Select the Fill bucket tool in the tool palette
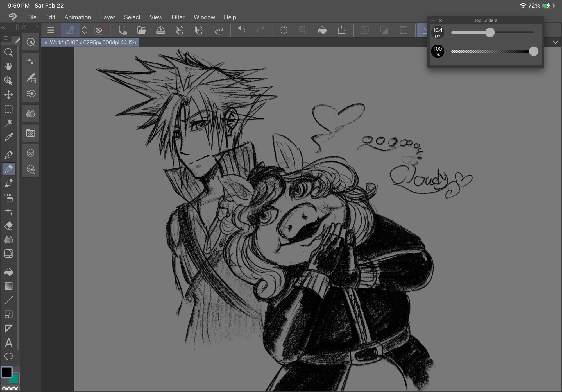Image resolution: width=562 pixels, height=392 pixels. pyautogui.click(x=9, y=272)
